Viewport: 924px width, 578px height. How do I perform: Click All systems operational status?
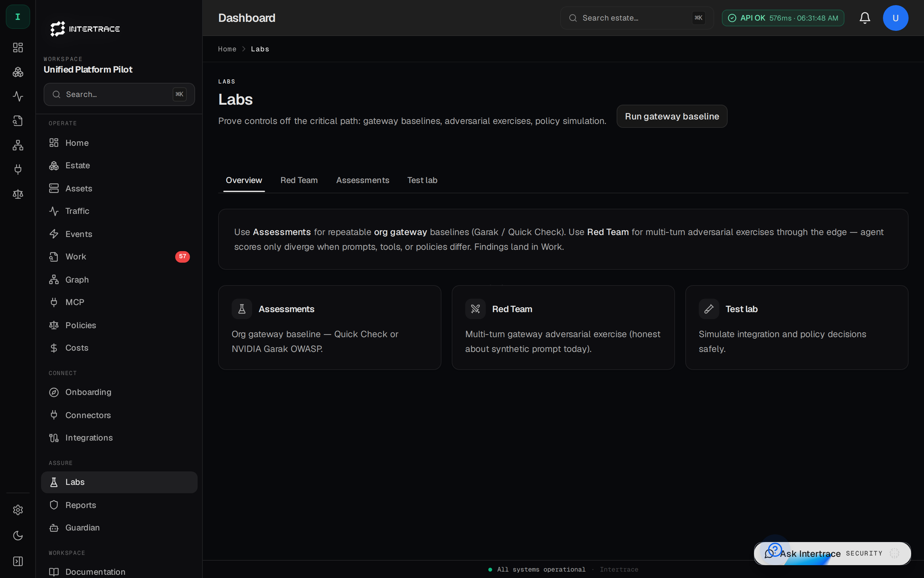(537, 570)
